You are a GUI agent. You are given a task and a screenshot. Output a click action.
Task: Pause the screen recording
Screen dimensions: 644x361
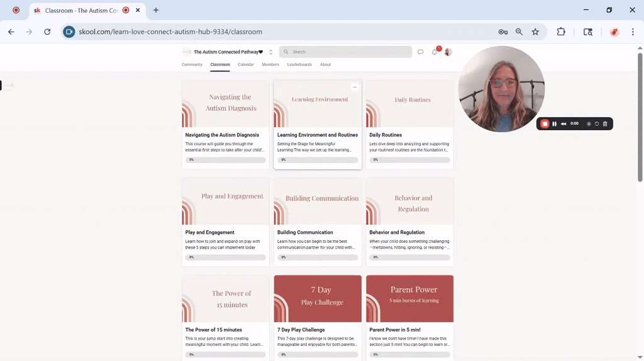(x=555, y=124)
